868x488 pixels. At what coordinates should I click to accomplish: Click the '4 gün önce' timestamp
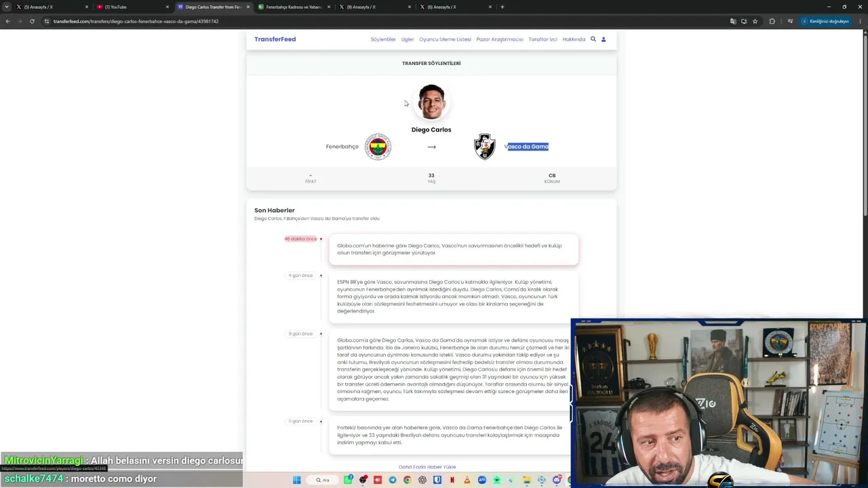pos(300,275)
